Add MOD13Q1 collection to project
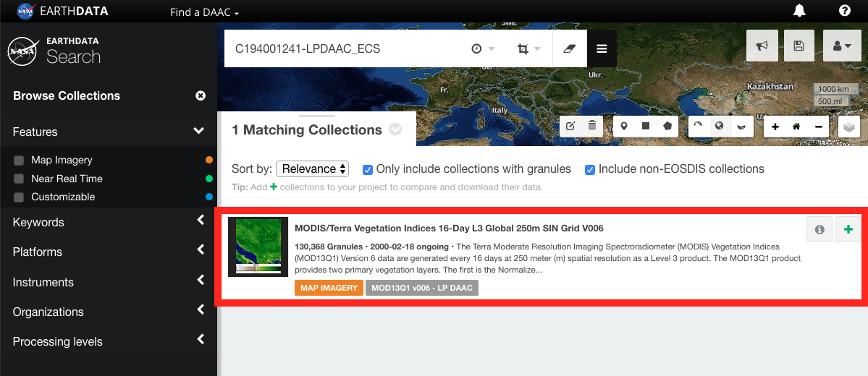The width and height of the screenshot is (868, 376). tap(848, 229)
